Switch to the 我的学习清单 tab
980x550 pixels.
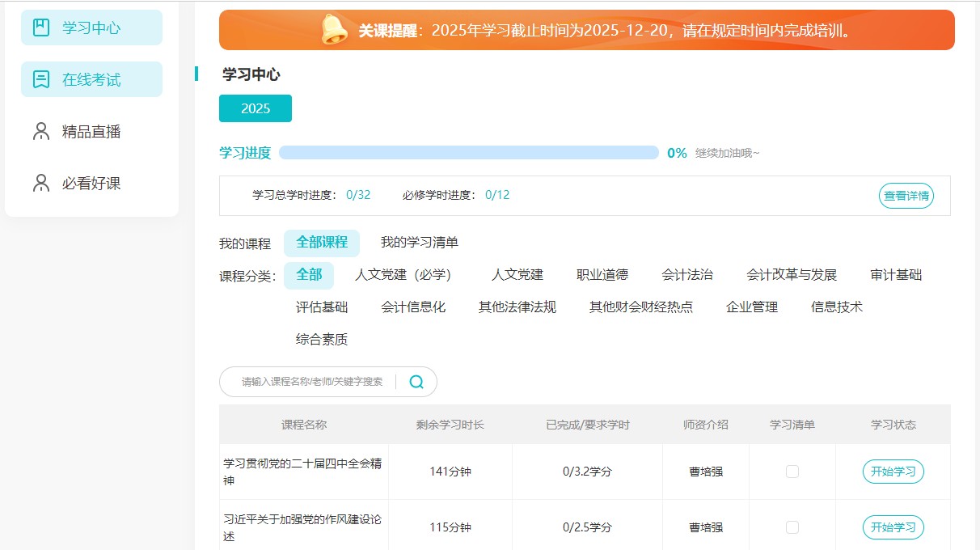pos(418,242)
